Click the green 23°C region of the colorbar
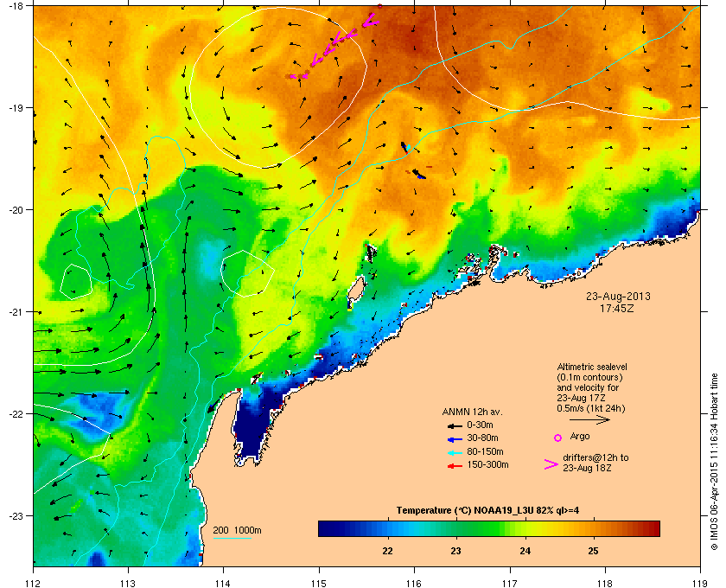 456,528
